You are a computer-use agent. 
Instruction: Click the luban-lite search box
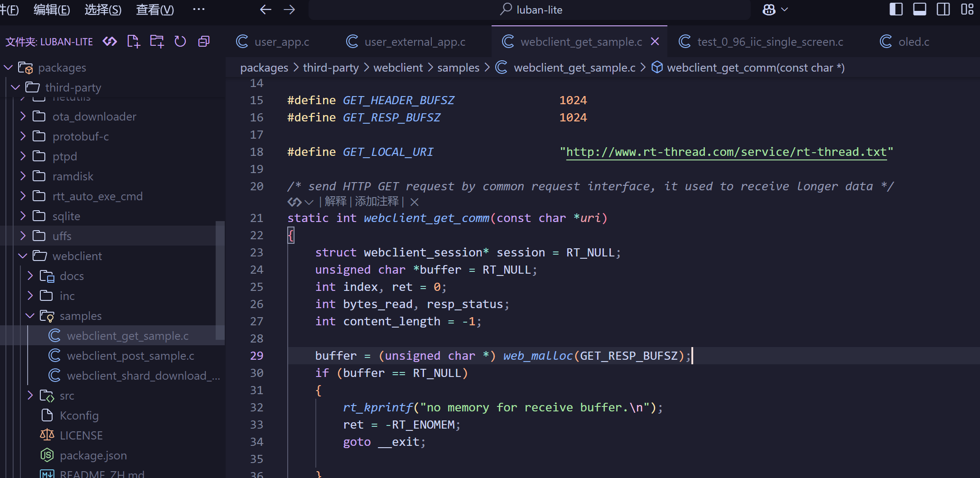point(530,10)
